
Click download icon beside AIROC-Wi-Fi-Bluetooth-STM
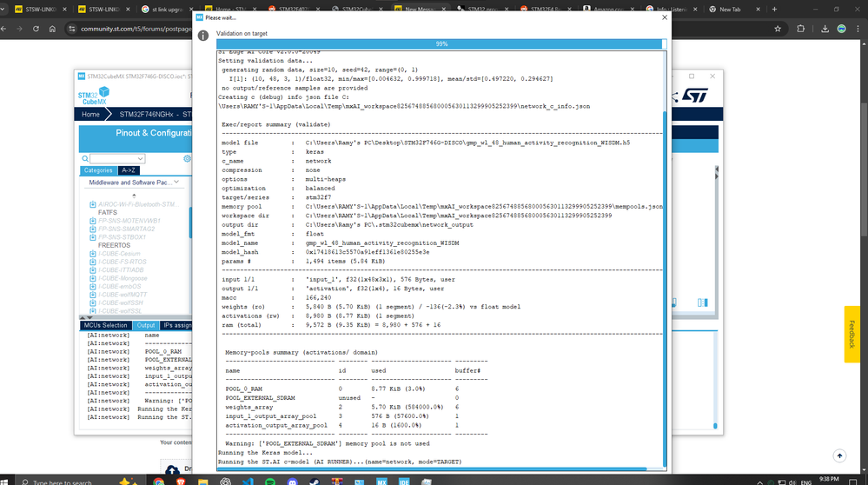[x=92, y=204]
